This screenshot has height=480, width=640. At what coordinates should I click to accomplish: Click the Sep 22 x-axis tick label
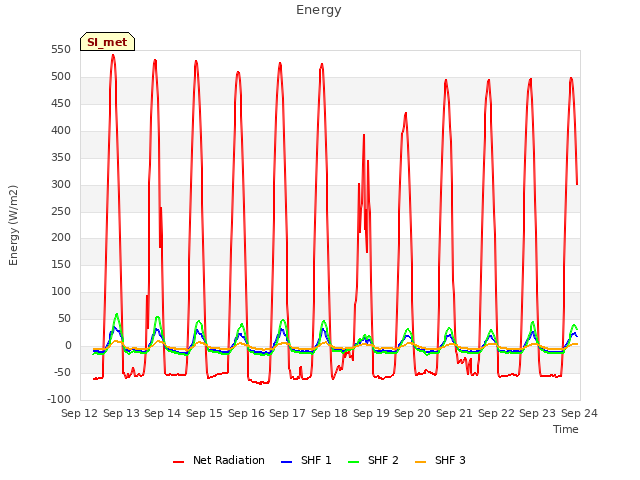[496, 413]
